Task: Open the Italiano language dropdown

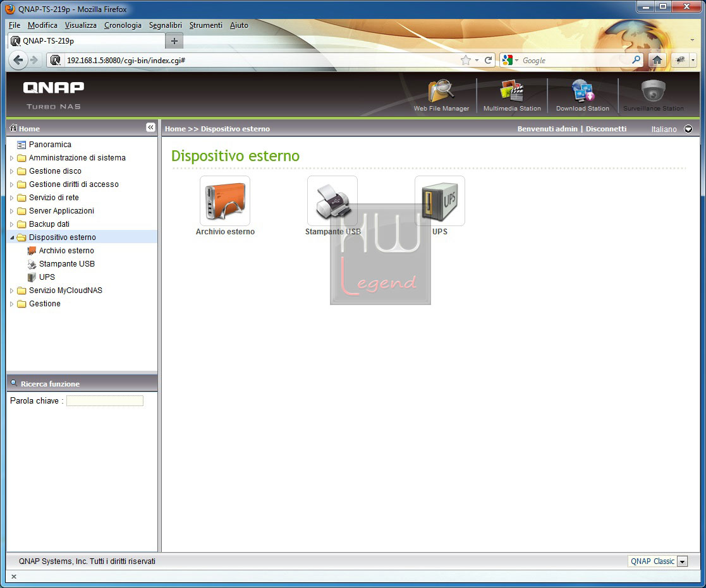Action: (x=688, y=129)
